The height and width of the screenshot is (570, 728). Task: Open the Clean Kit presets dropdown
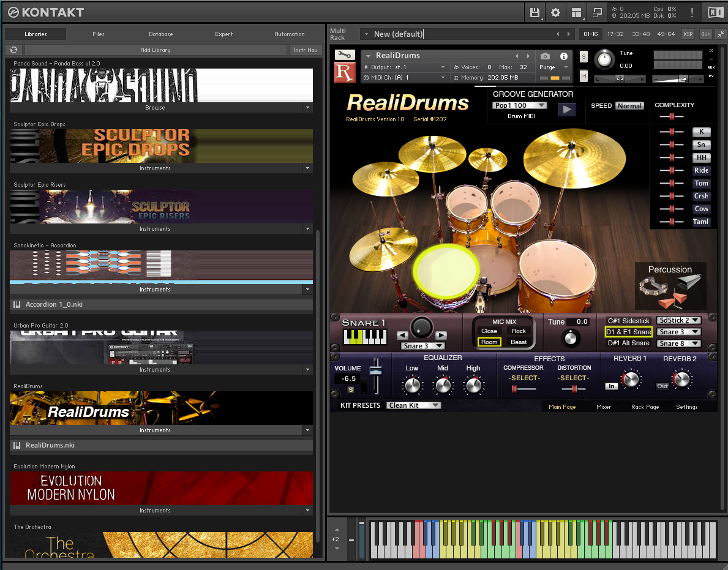(413, 405)
